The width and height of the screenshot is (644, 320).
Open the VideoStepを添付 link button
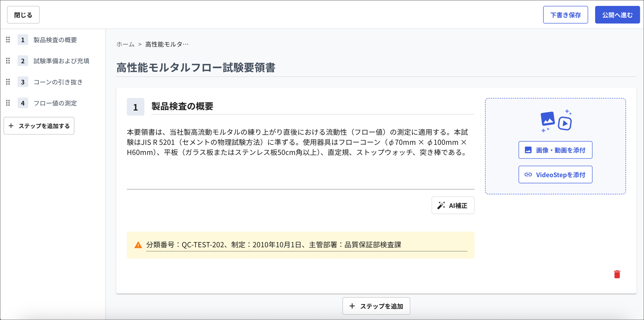point(555,175)
